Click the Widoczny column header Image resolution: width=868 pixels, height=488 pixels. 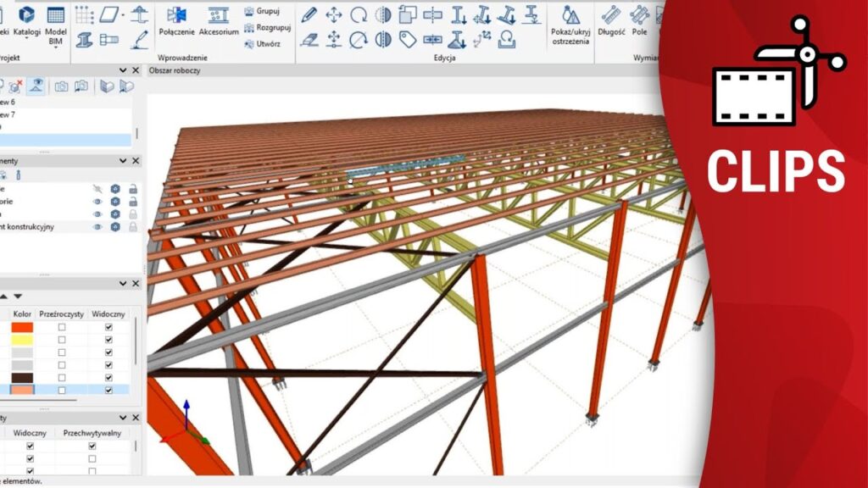(108, 313)
